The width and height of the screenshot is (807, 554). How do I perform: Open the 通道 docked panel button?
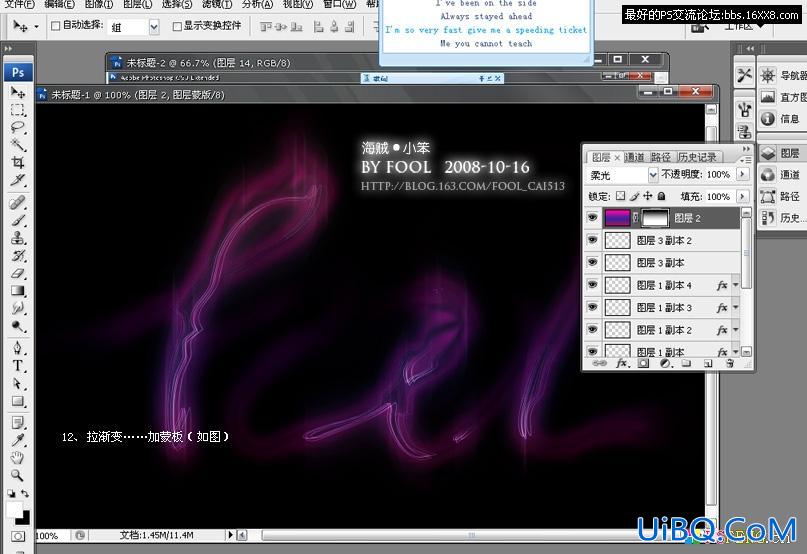pyautogui.click(x=780, y=175)
